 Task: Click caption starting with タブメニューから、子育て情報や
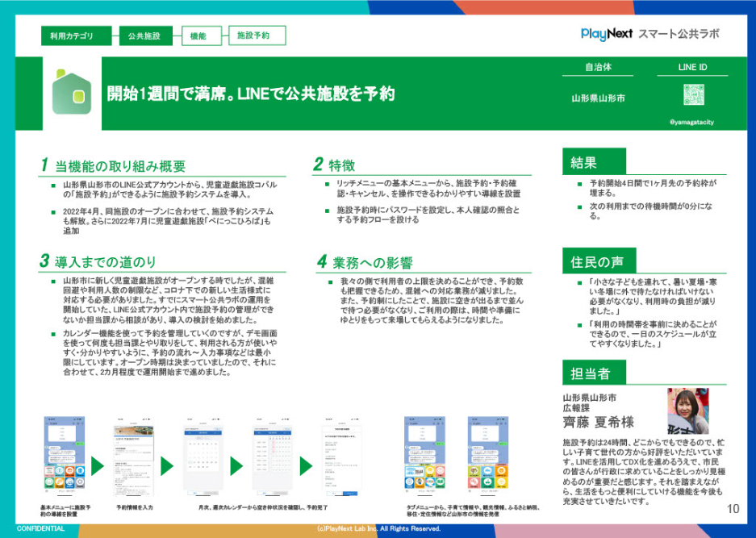point(473,511)
